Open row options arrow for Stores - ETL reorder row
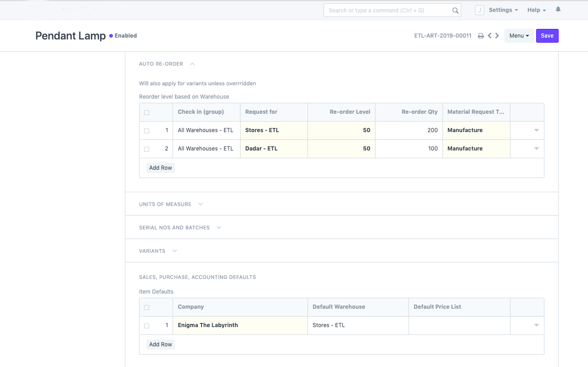Viewport: 588px width, 367px height. pyautogui.click(x=536, y=130)
